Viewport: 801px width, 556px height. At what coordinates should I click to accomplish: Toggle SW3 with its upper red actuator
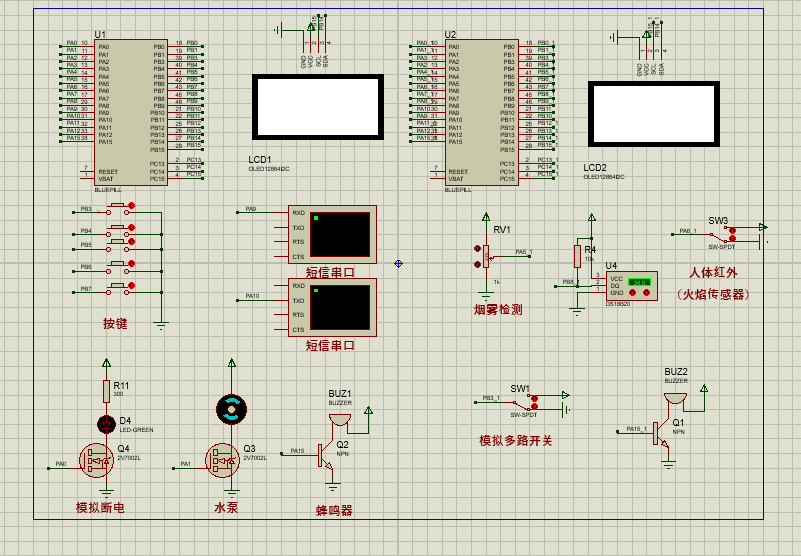(733, 230)
